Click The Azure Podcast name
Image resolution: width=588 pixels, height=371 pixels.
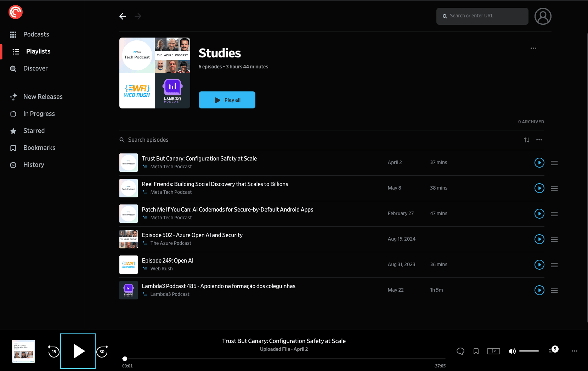pyautogui.click(x=171, y=243)
